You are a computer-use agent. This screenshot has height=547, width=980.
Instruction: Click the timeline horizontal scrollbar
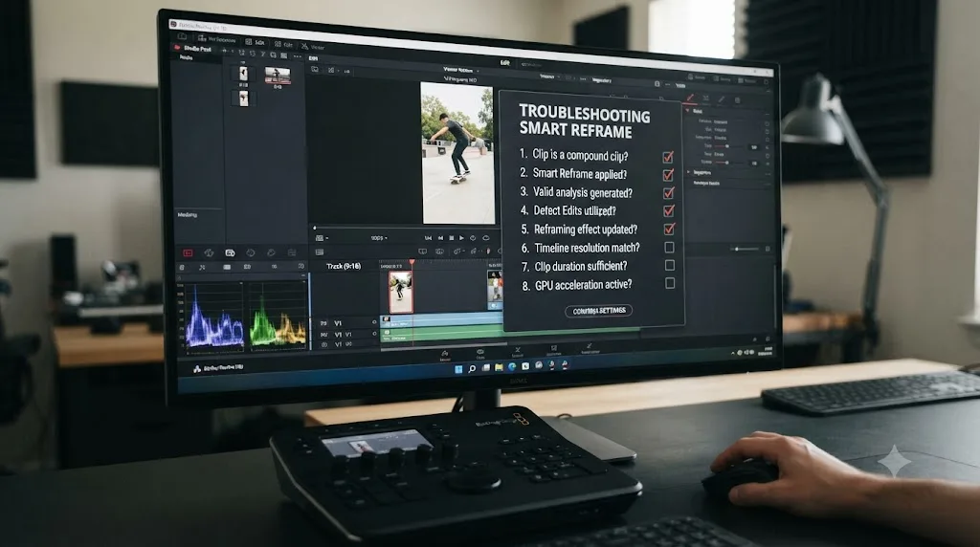click(x=444, y=344)
